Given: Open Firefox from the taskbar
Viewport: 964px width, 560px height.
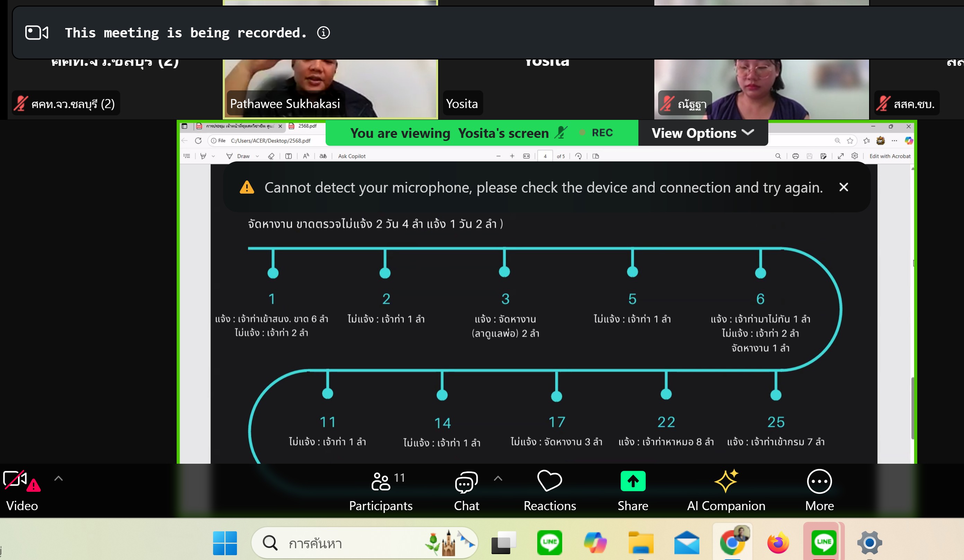Looking at the screenshot, I should click(778, 542).
